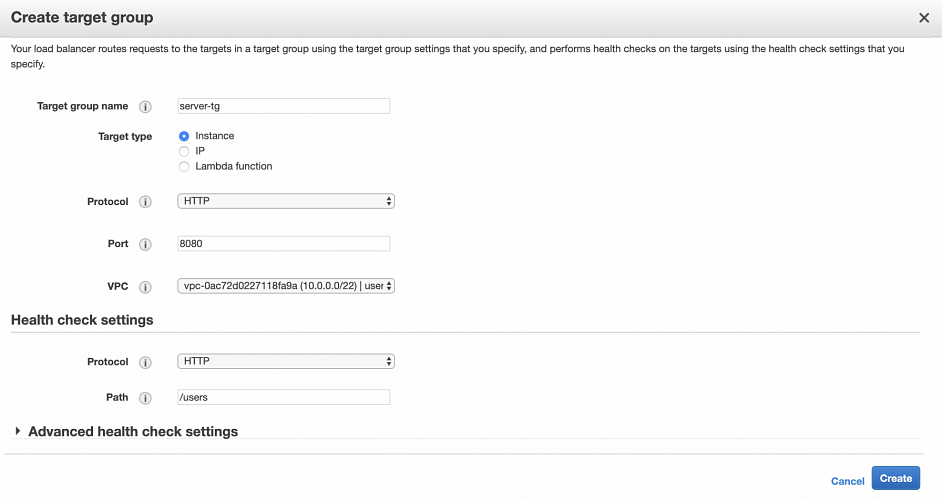
Task: Click the Cancel link
Action: click(847, 481)
